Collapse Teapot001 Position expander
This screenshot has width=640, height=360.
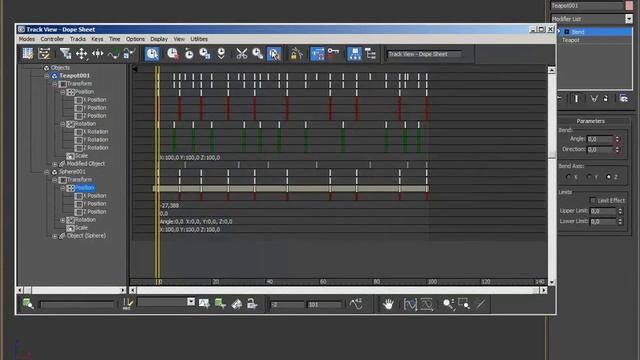point(63,92)
